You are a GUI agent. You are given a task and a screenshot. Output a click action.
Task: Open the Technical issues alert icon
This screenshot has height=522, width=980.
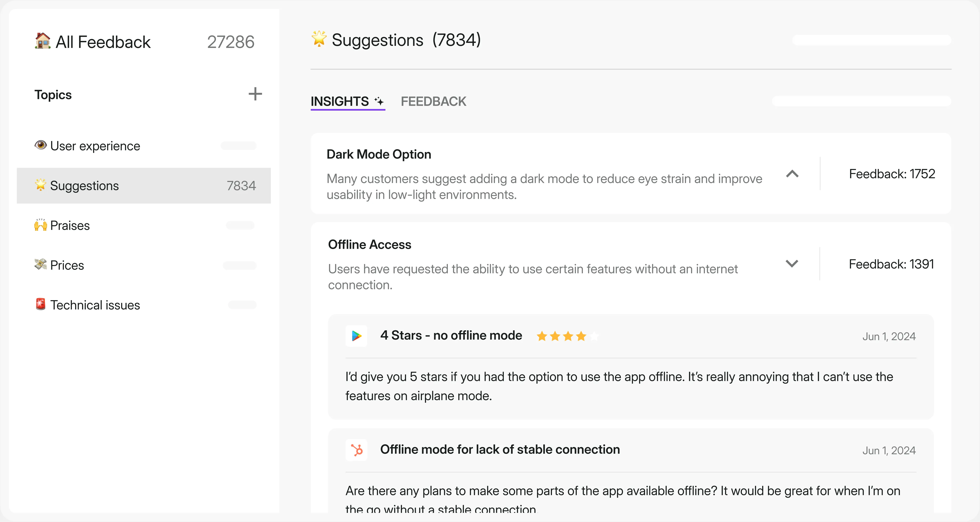tap(41, 305)
